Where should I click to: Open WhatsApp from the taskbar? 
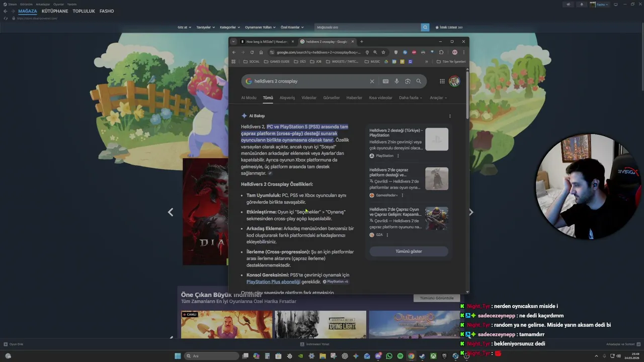tap(389, 356)
